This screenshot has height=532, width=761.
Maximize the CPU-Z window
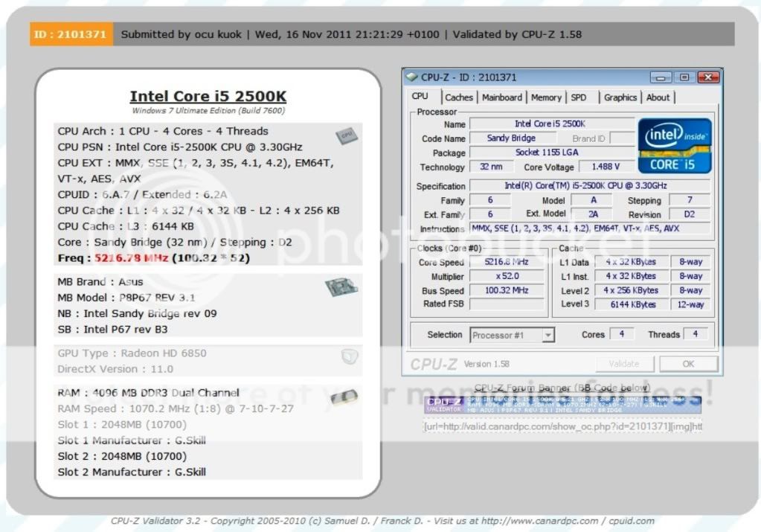point(684,77)
